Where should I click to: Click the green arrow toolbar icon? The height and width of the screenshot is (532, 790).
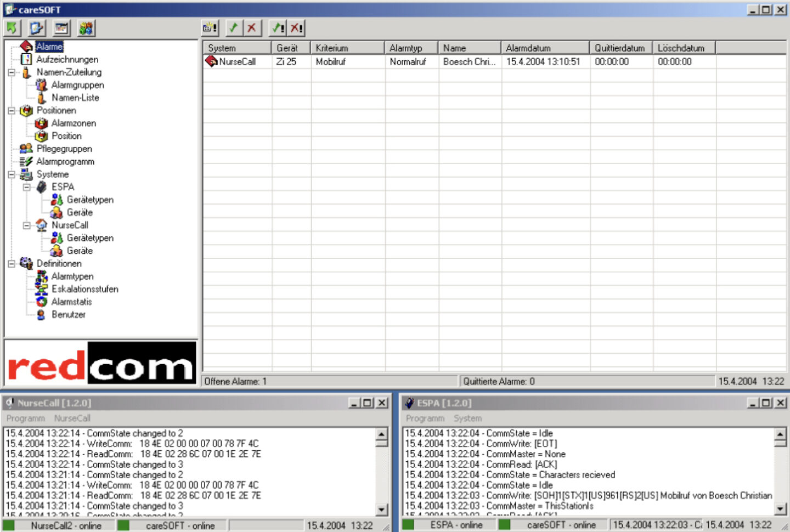click(x=13, y=28)
